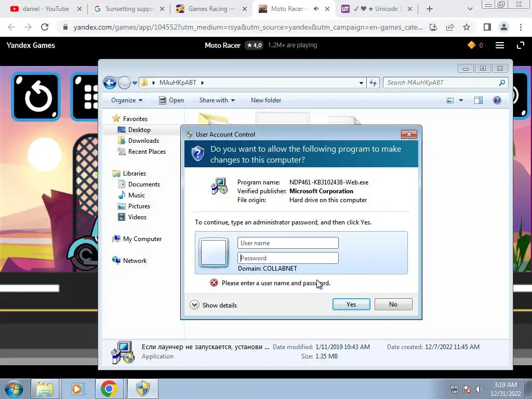Click the change view icon in Explorer

[450, 100]
